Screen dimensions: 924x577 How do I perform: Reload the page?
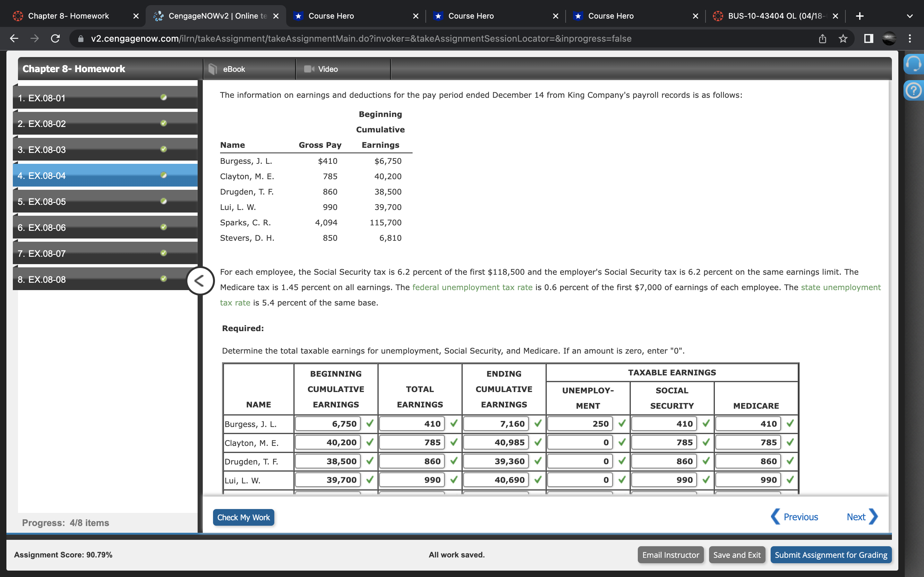coord(56,38)
